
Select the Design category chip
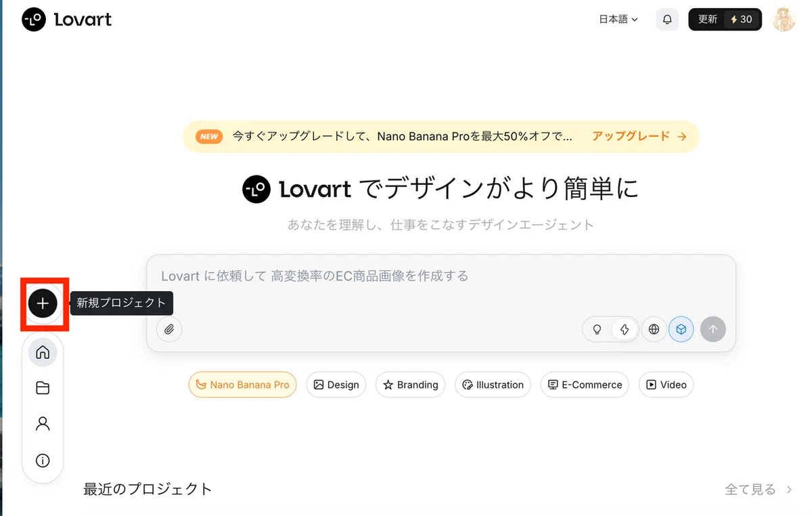[336, 385]
